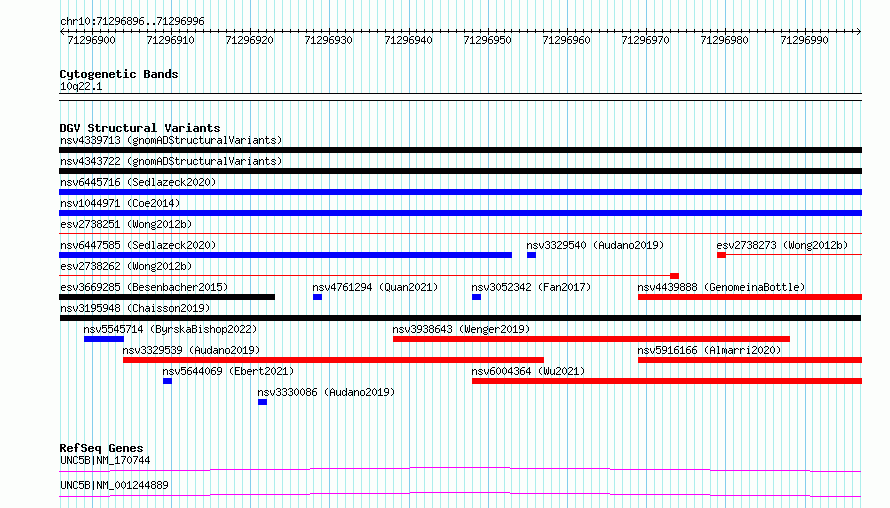The width and height of the screenshot is (890, 508).
Task: Select nsv6004364 Wu2021 label
Action: point(528,371)
